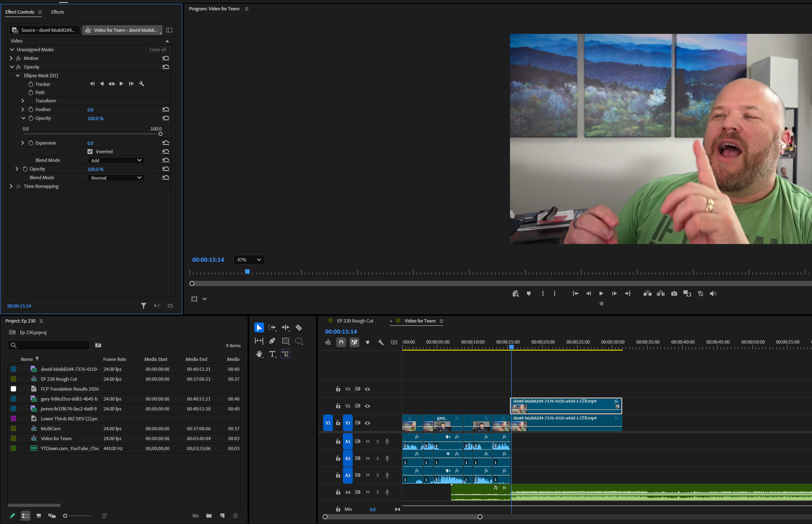Screen dimensions: 812x524
Task: Mute the A1 audio track
Action: (368, 442)
